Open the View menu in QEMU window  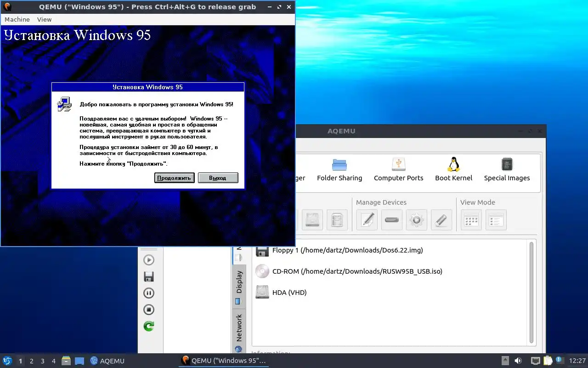(44, 19)
